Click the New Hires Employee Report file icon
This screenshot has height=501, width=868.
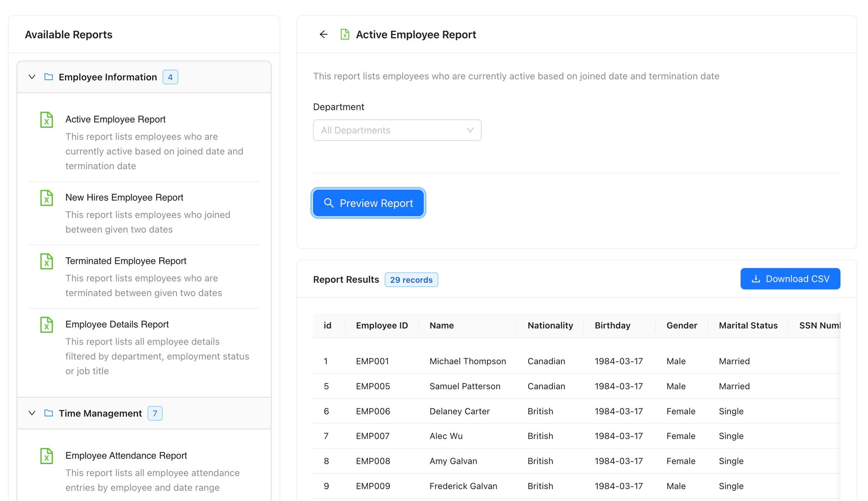coord(46,198)
